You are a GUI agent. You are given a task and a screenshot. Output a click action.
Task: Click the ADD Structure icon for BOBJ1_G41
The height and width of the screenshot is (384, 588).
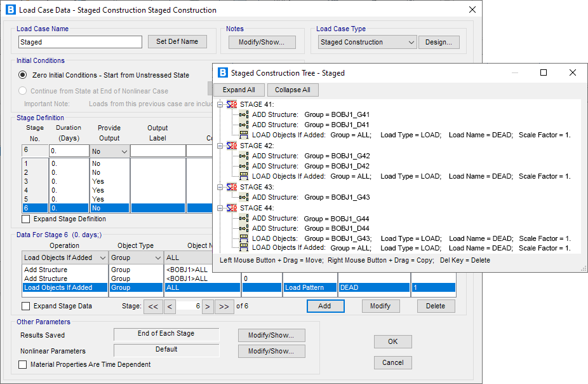pyautogui.click(x=244, y=115)
